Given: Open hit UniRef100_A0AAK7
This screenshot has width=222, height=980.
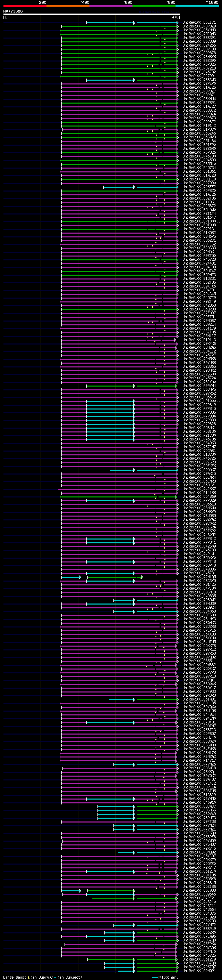Looking at the screenshot, I should point(199,470).
